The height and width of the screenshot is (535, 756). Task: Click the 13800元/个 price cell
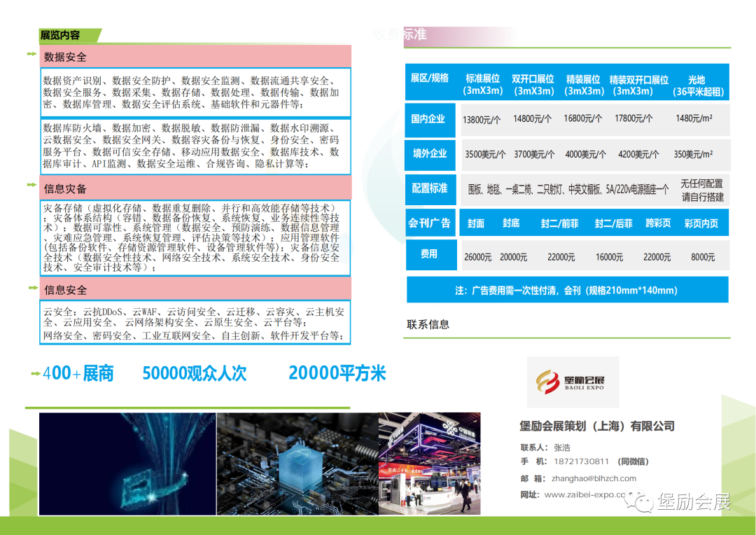coord(482,119)
